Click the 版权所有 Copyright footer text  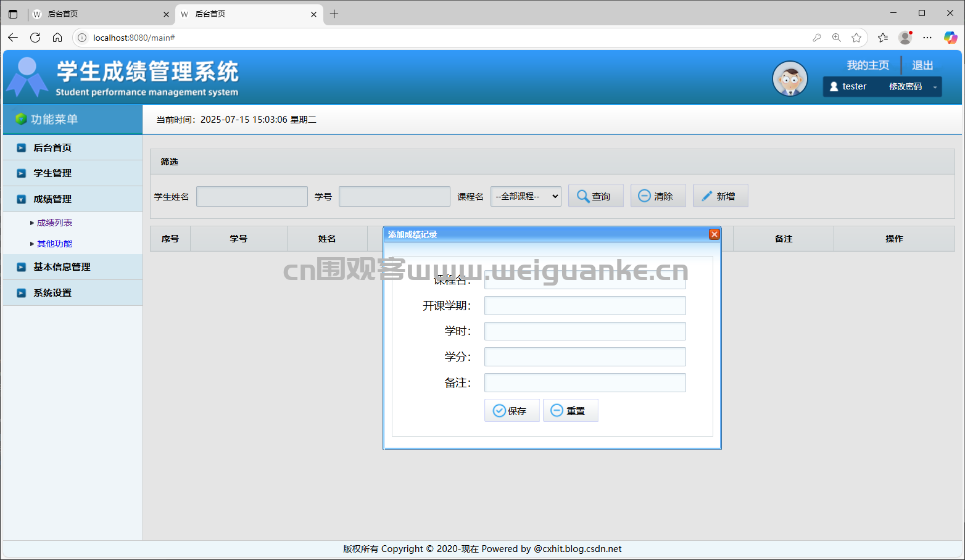click(483, 549)
